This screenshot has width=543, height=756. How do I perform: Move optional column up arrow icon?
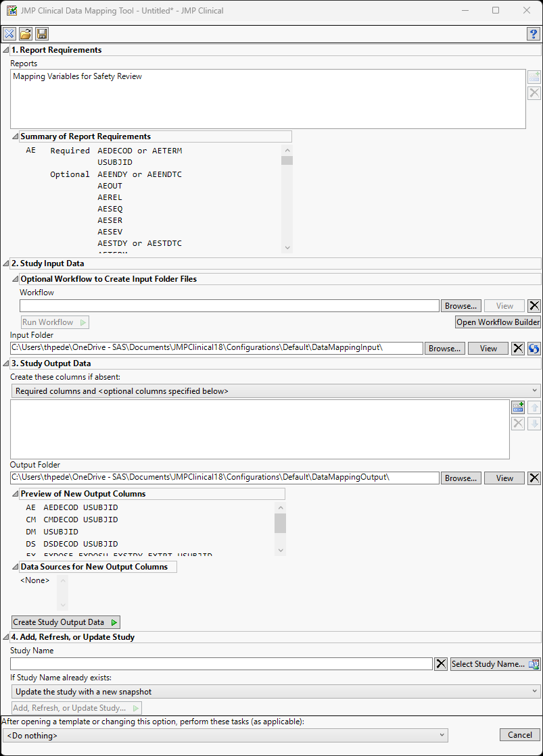534,407
